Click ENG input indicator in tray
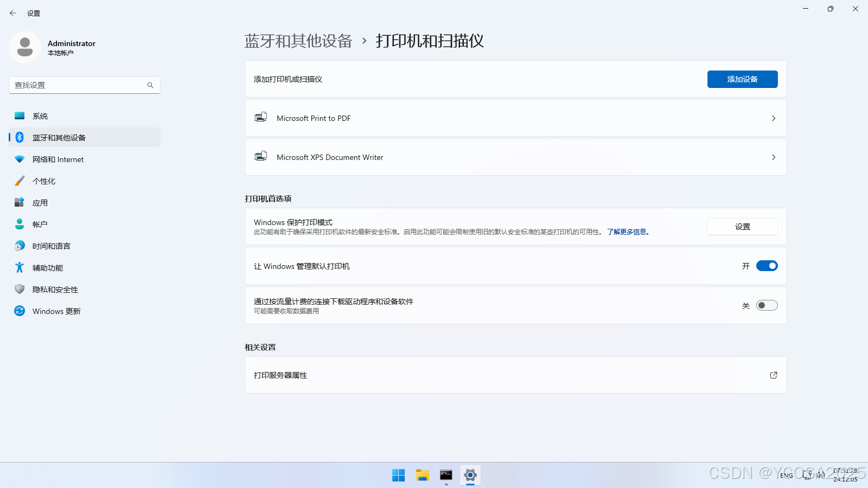The image size is (868, 488). 787,476
